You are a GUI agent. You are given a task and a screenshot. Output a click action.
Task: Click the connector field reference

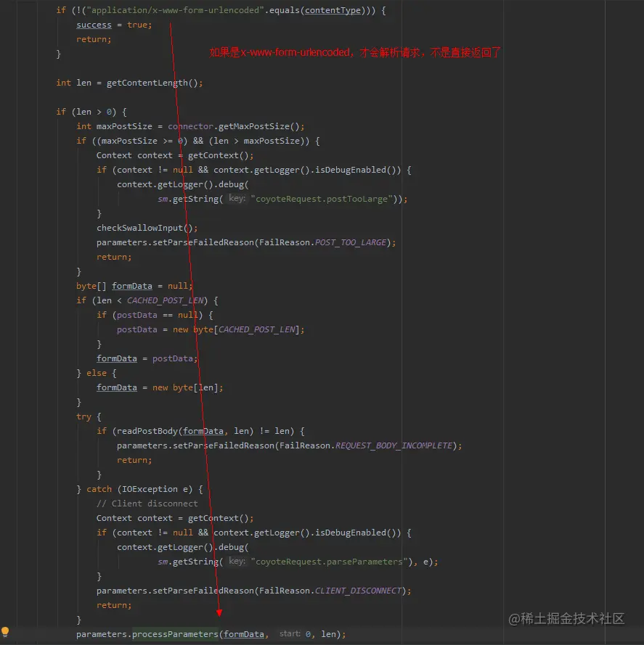[191, 126]
